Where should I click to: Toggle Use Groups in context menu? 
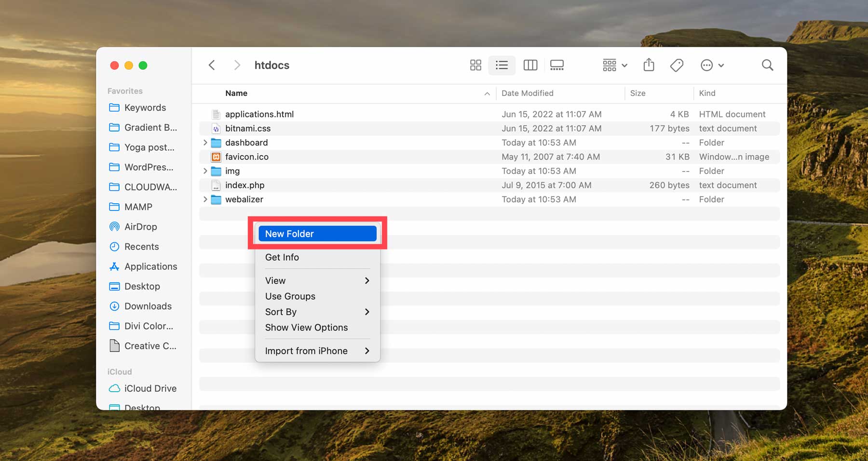pyautogui.click(x=290, y=296)
